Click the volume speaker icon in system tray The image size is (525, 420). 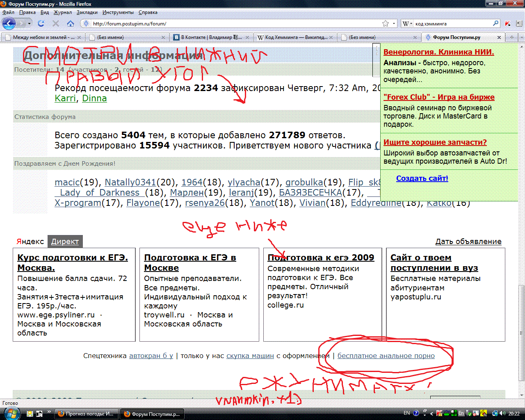click(x=502, y=413)
